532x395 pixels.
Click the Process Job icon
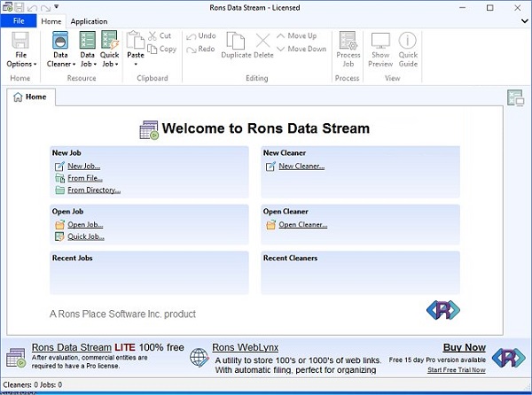pos(348,41)
